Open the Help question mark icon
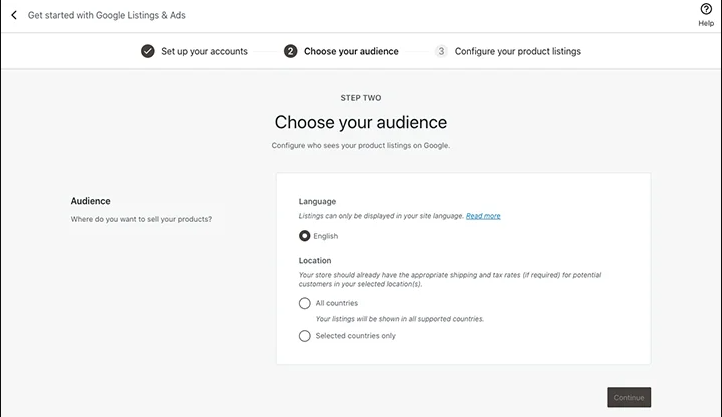The width and height of the screenshot is (722, 417). (706, 9)
